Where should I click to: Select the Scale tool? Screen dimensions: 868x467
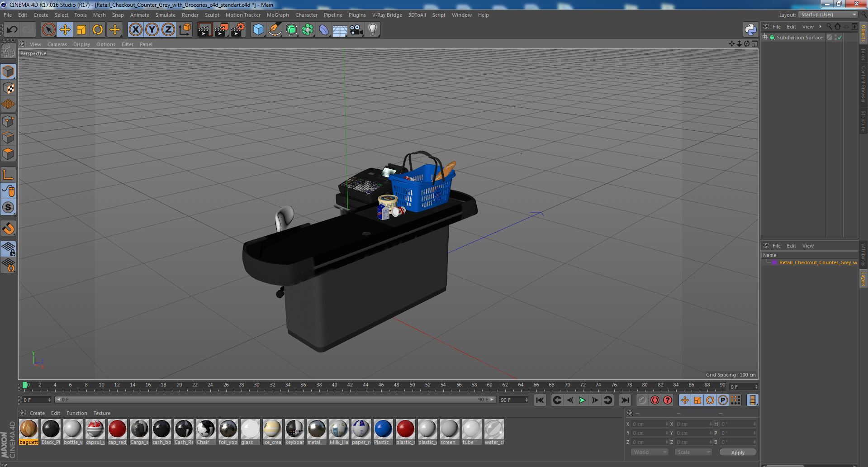tap(81, 30)
